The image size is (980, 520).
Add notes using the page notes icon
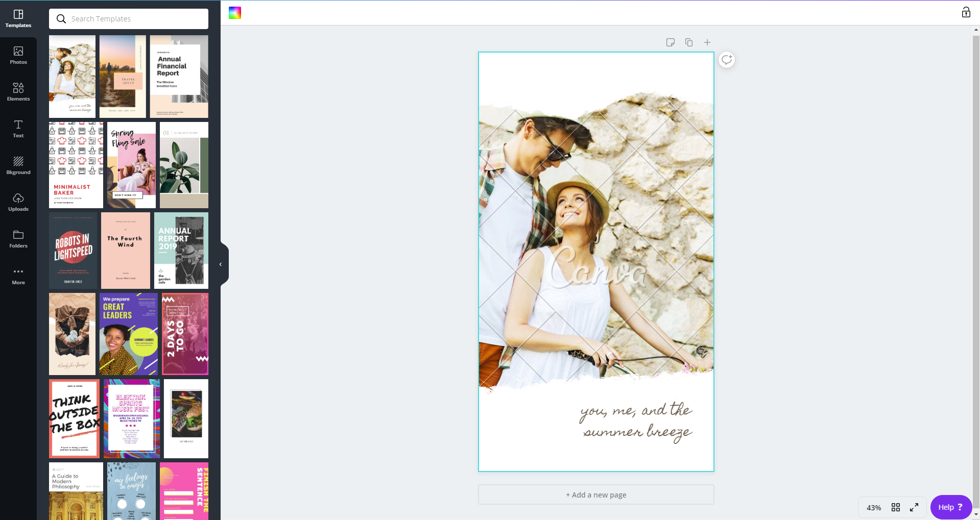[671, 42]
